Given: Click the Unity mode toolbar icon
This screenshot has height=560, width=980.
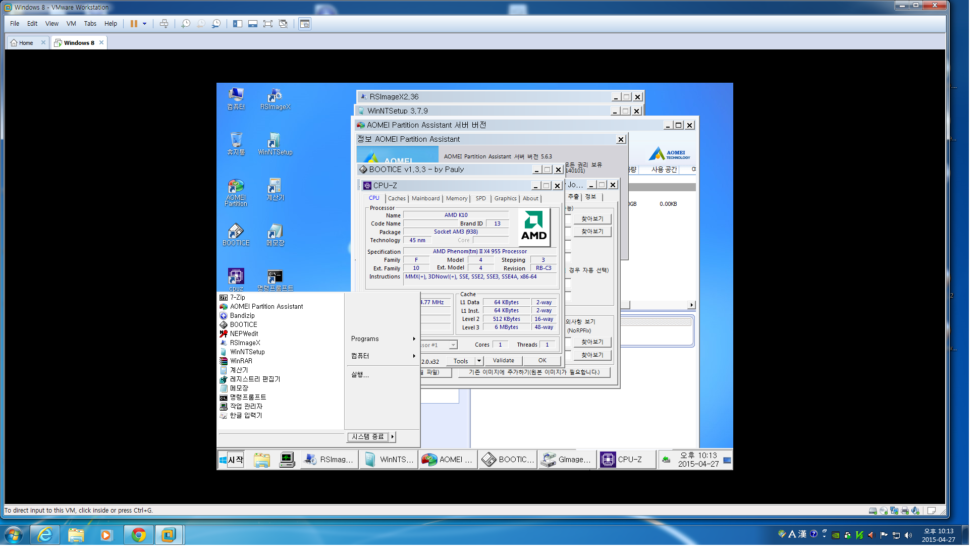Looking at the screenshot, I should (283, 24).
